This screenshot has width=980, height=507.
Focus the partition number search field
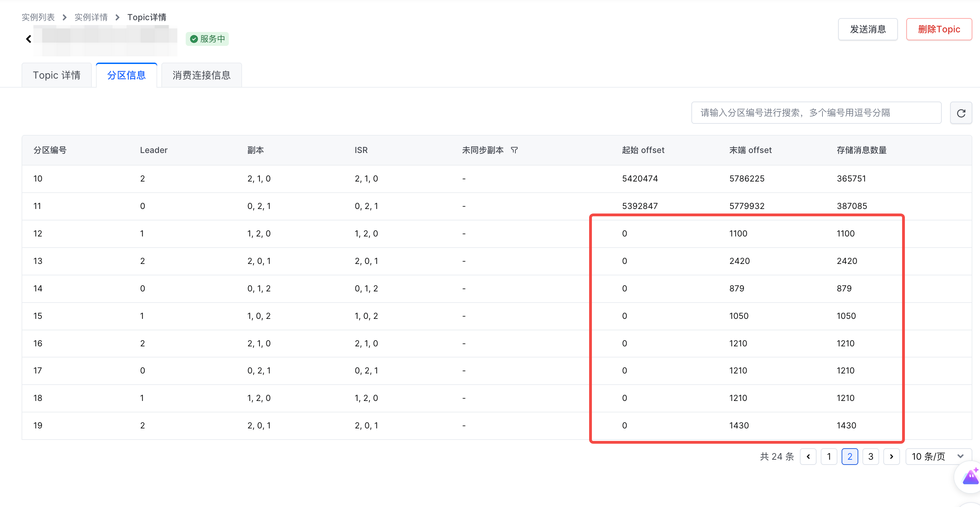coord(816,113)
